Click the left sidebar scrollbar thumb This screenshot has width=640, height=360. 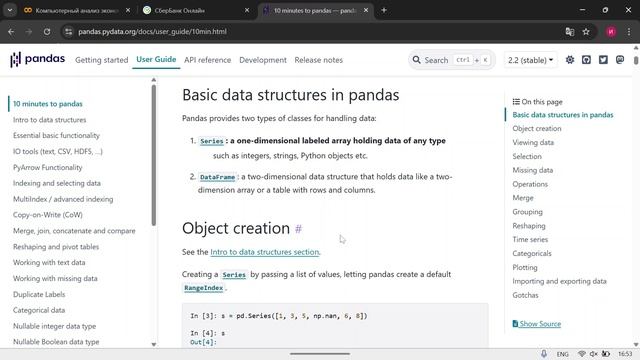click(153, 155)
